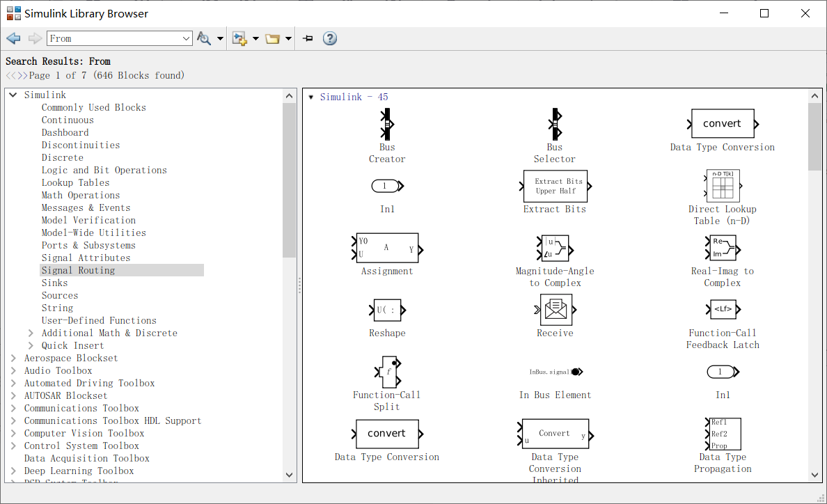This screenshot has height=504, width=827.
Task: Select the Discontinuities library
Action: [x=81, y=145]
